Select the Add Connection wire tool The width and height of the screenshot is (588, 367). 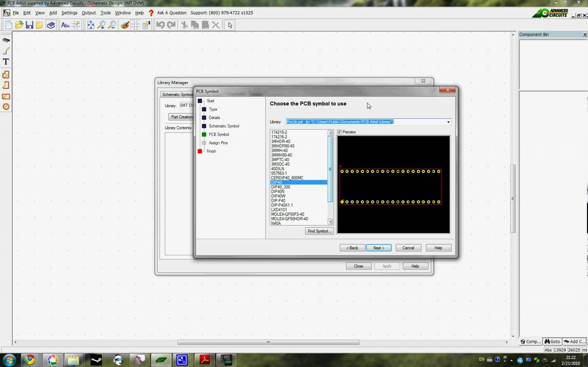(x=6, y=50)
